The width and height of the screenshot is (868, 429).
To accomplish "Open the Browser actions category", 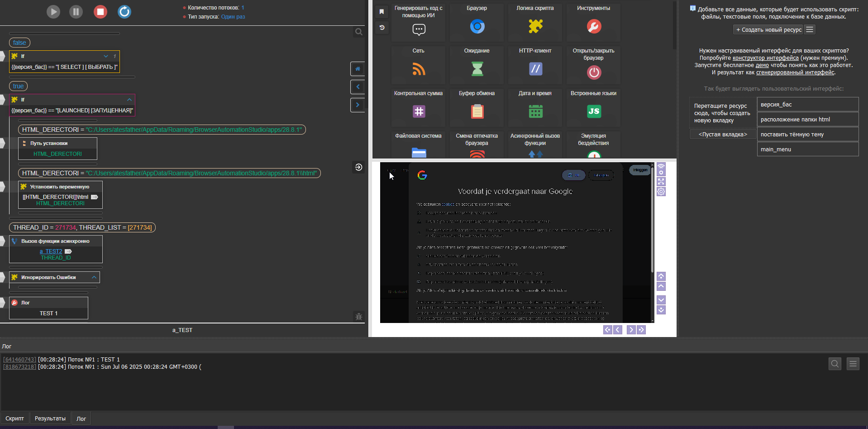I will click(477, 26).
